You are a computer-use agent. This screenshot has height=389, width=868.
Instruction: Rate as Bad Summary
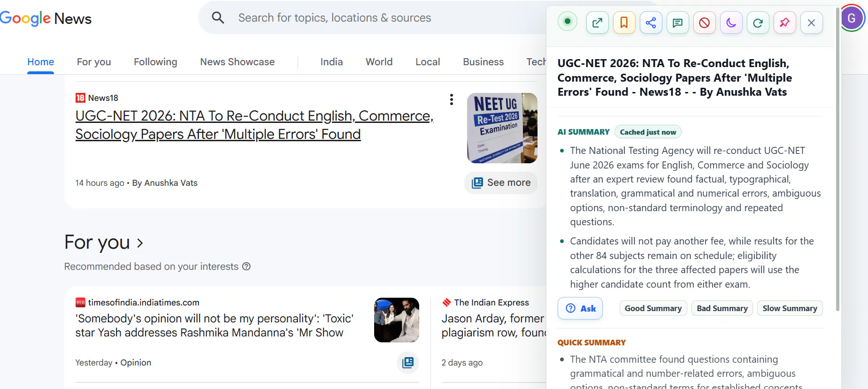tap(722, 308)
